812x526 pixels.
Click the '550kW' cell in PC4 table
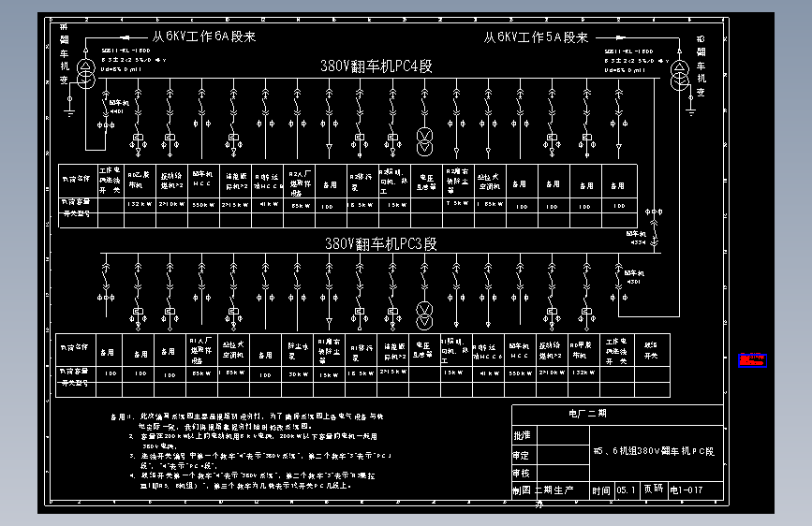pos(203,205)
